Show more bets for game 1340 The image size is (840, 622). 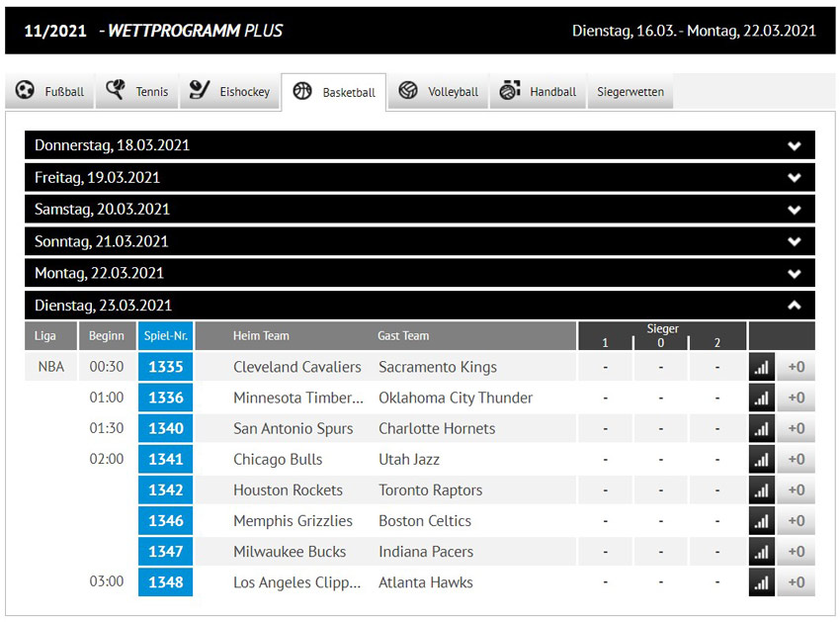point(797,428)
